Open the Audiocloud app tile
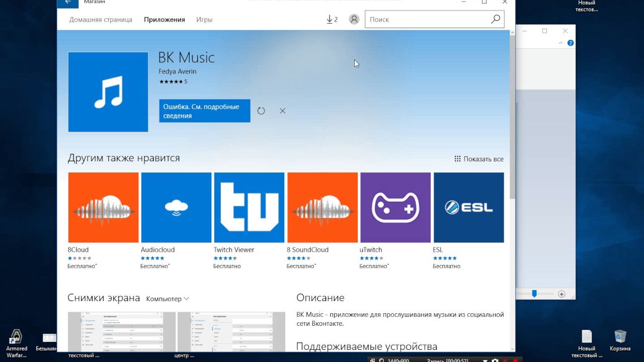Image resolution: width=644 pixels, height=362 pixels. click(176, 208)
